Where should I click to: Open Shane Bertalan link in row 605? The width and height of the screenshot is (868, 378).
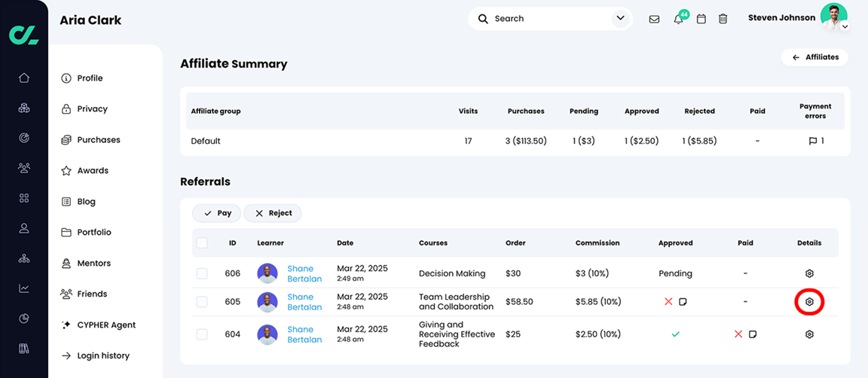pos(304,302)
